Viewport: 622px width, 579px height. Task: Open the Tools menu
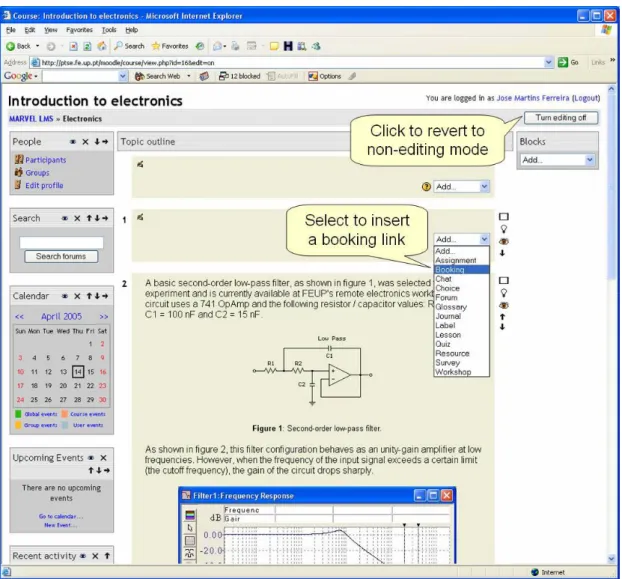coord(109,30)
